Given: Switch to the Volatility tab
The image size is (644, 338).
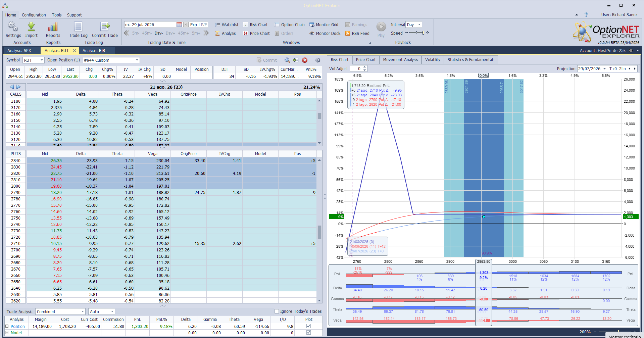Looking at the screenshot, I should [x=433, y=60].
